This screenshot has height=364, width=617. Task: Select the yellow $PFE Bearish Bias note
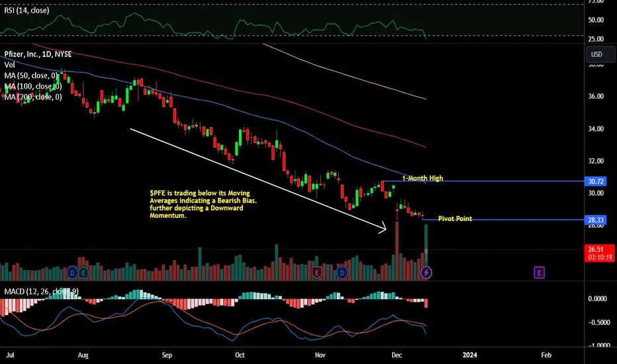(x=203, y=205)
